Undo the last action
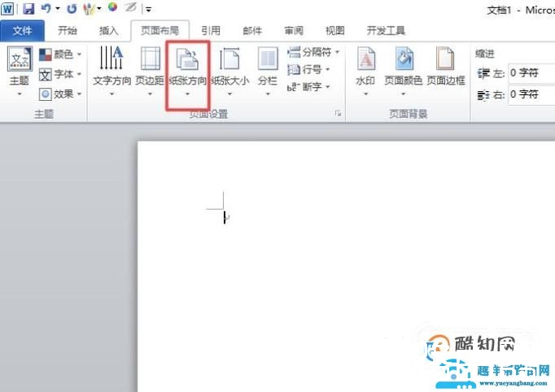The height and width of the screenshot is (392, 555). point(46,8)
